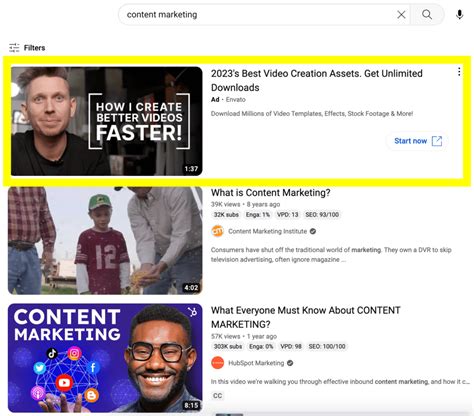Visit the HubSpot Marketing channel name
The image size is (474, 416).
coord(256,363)
